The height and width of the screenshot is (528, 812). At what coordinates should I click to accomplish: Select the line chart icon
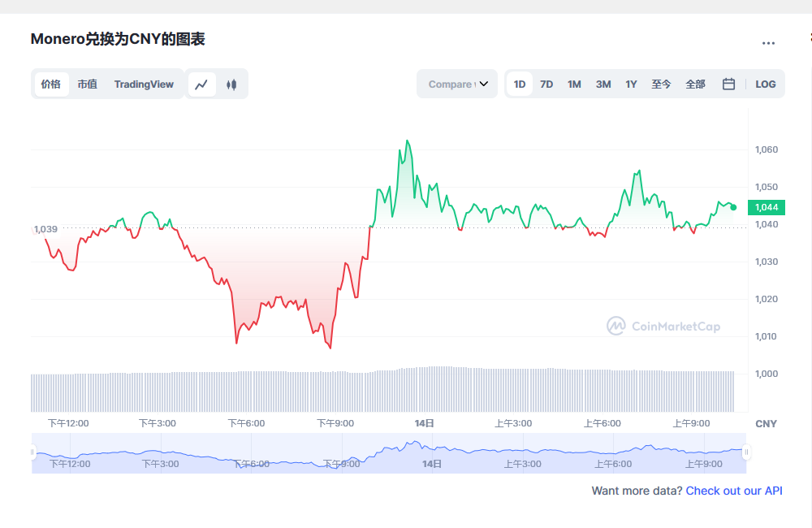[201, 84]
